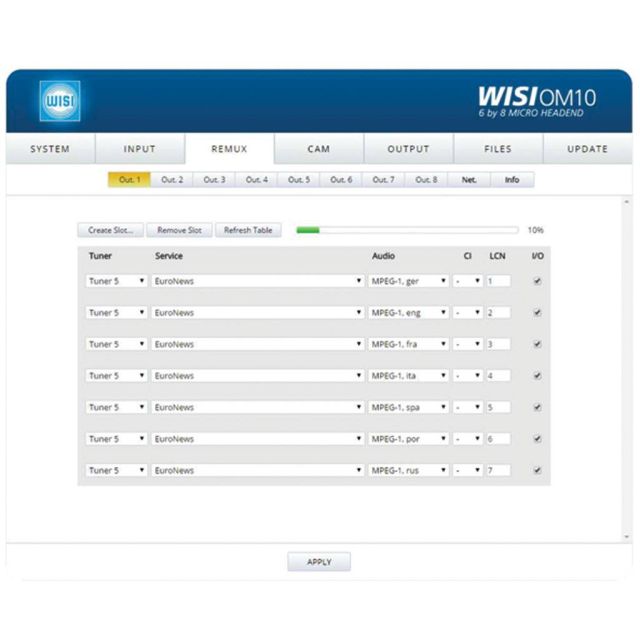
Task: Click the WISI logo icon
Action: pyautogui.click(x=56, y=102)
